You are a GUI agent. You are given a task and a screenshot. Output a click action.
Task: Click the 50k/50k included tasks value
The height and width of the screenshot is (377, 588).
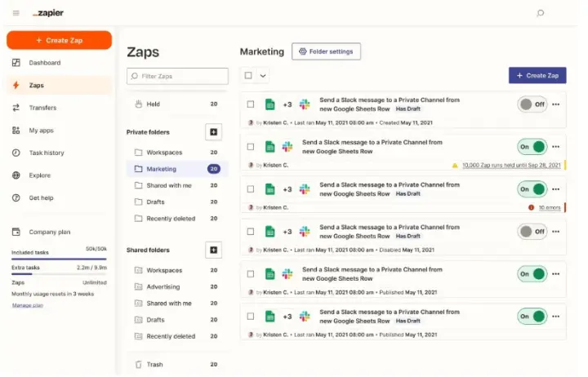click(96, 248)
